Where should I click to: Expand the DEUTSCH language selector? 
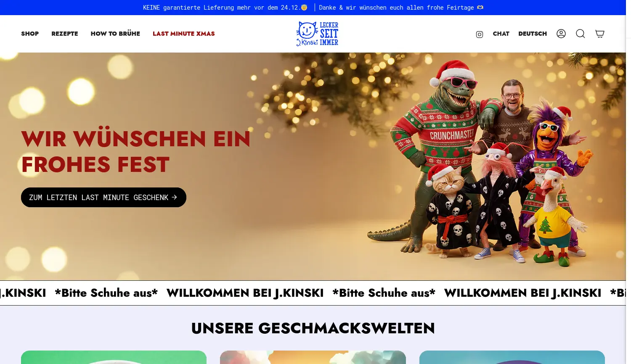tap(533, 34)
